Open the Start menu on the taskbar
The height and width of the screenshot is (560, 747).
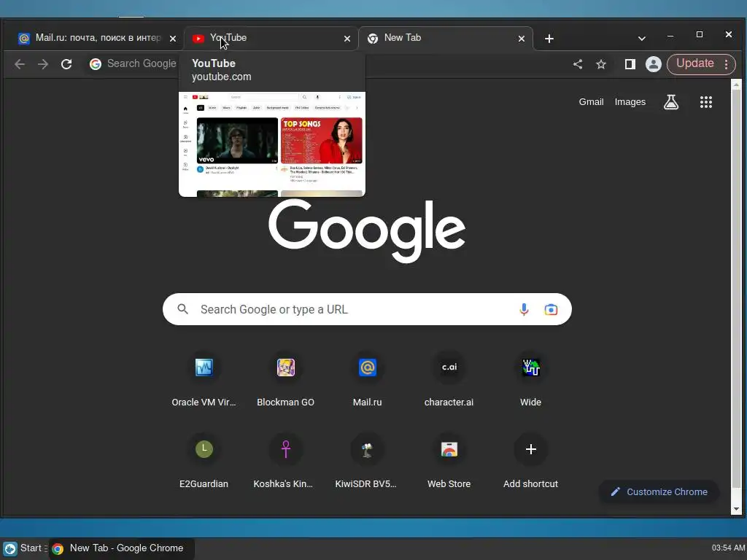pyautogui.click(x=25, y=548)
